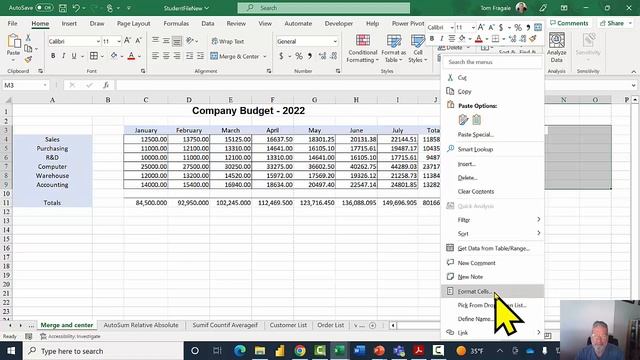Choose Format Cells in the context menu

pos(493,291)
